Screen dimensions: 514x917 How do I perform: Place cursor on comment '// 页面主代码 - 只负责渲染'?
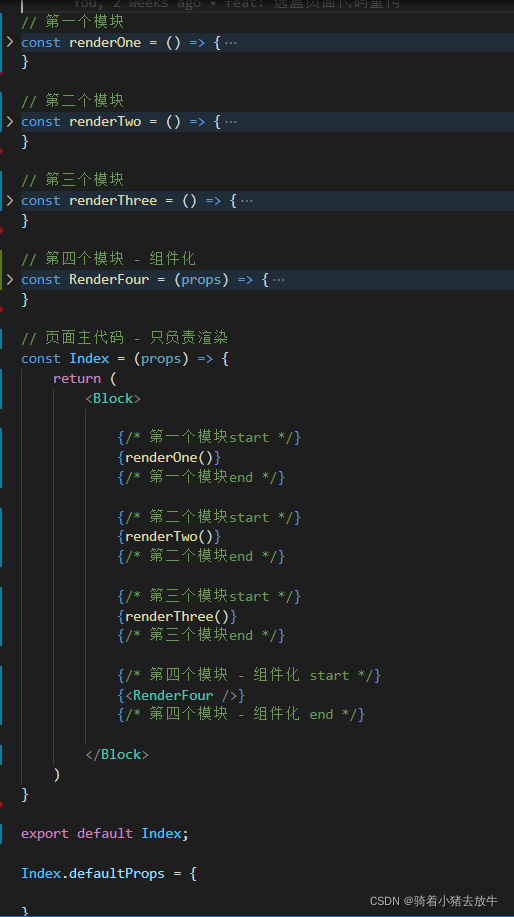pos(125,337)
